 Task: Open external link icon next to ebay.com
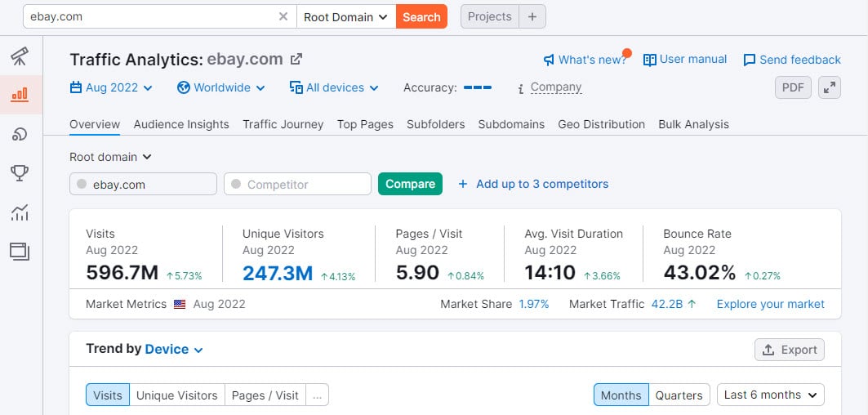pos(297,60)
